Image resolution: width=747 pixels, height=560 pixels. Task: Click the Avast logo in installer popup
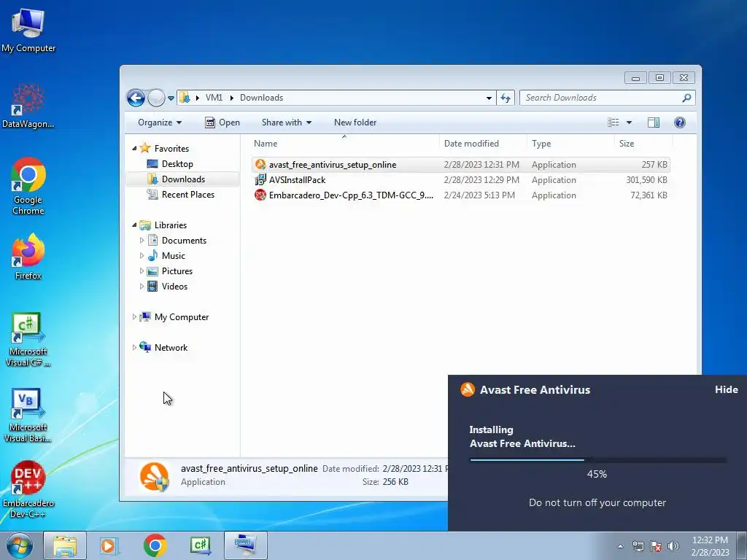(x=468, y=389)
